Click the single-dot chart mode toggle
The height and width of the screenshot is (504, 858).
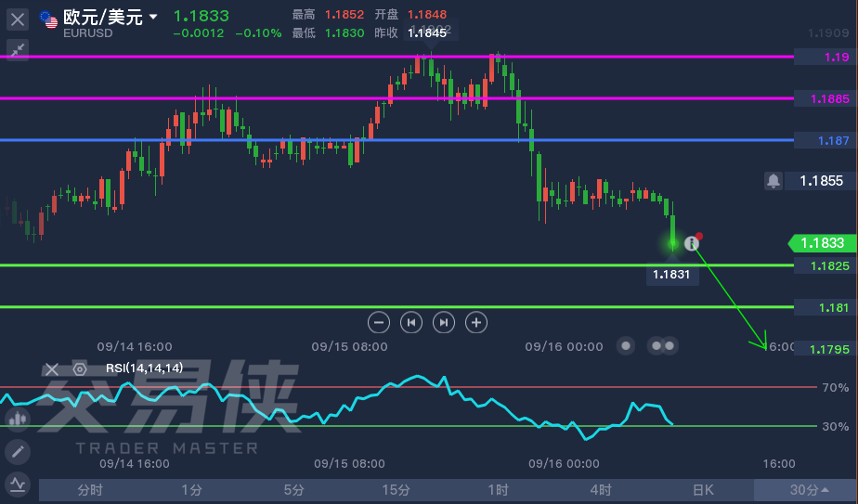[626, 346]
